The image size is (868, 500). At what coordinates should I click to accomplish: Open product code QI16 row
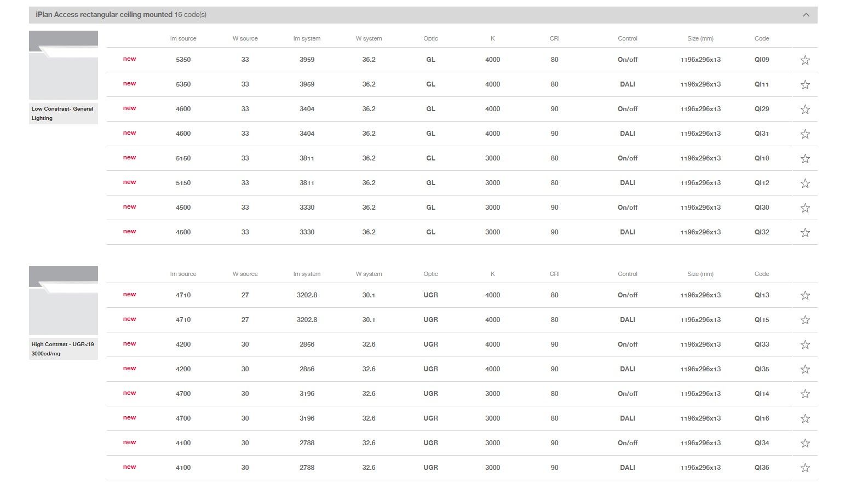[x=761, y=418]
